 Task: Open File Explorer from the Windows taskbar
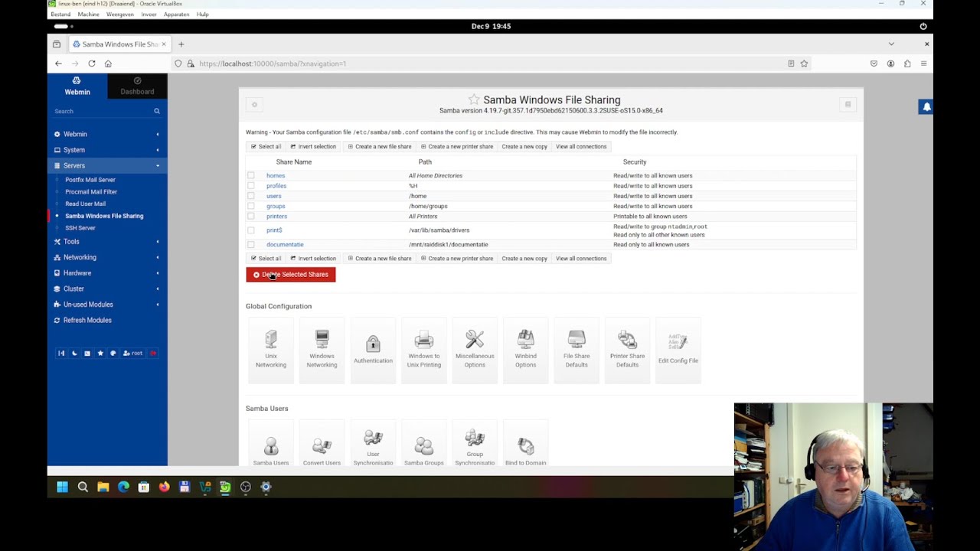103,487
